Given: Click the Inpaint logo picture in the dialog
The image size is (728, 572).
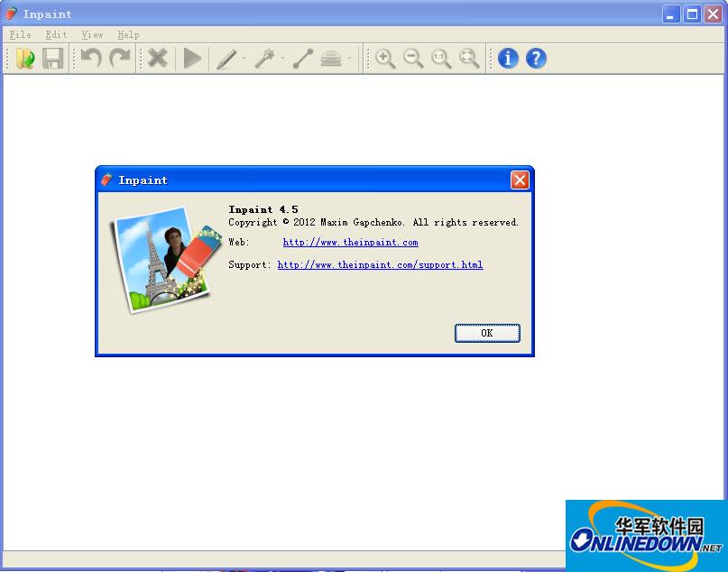Looking at the screenshot, I should coord(166,259).
